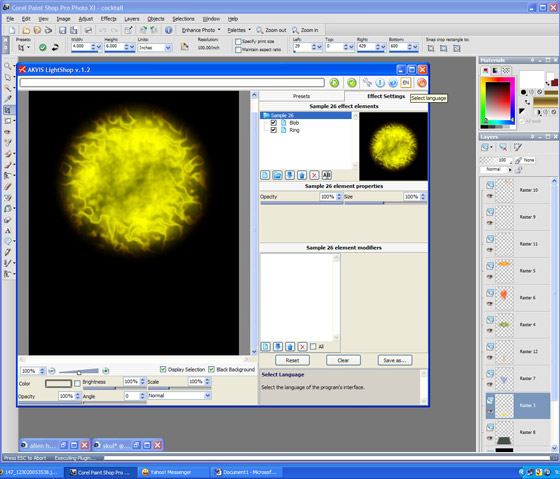Click the green checkmark Apply button in LightShop
Screen dimensions: 560x479
pyautogui.click(x=352, y=83)
